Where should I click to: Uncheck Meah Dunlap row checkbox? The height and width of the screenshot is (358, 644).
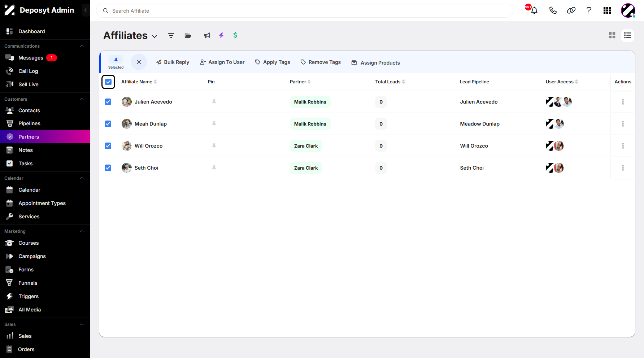108,124
